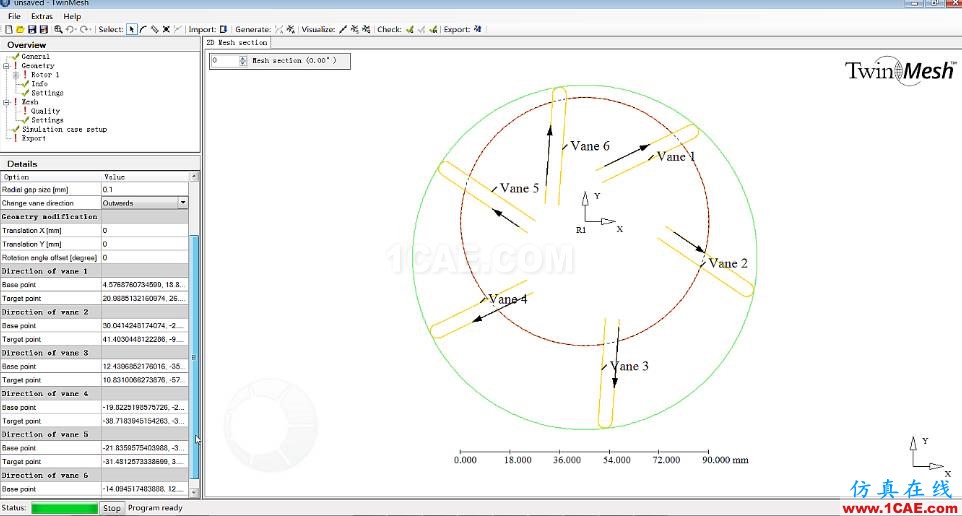Image resolution: width=962 pixels, height=516 pixels.
Task: Select Info under Geometry
Action: click(39, 83)
